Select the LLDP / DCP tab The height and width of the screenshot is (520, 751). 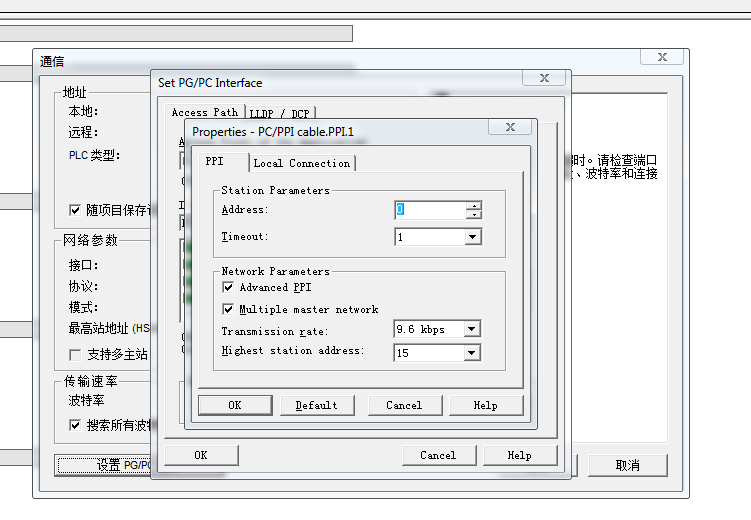tap(279, 114)
